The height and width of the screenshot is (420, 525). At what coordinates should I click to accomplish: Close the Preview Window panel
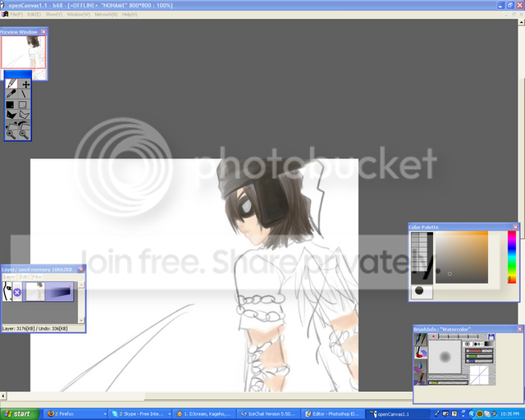[43, 31]
